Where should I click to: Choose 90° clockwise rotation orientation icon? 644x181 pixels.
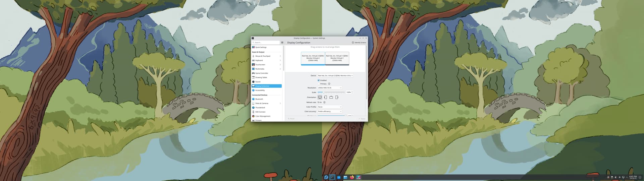tap(325, 97)
